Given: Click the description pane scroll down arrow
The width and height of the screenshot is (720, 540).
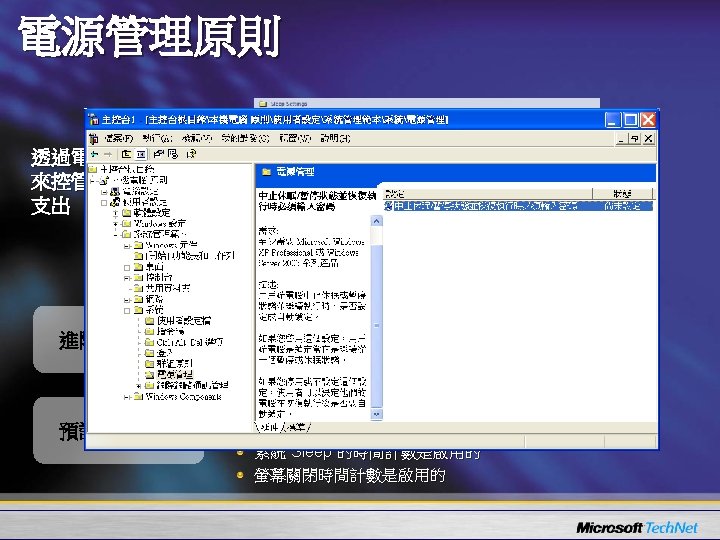Looking at the screenshot, I should (x=376, y=414).
